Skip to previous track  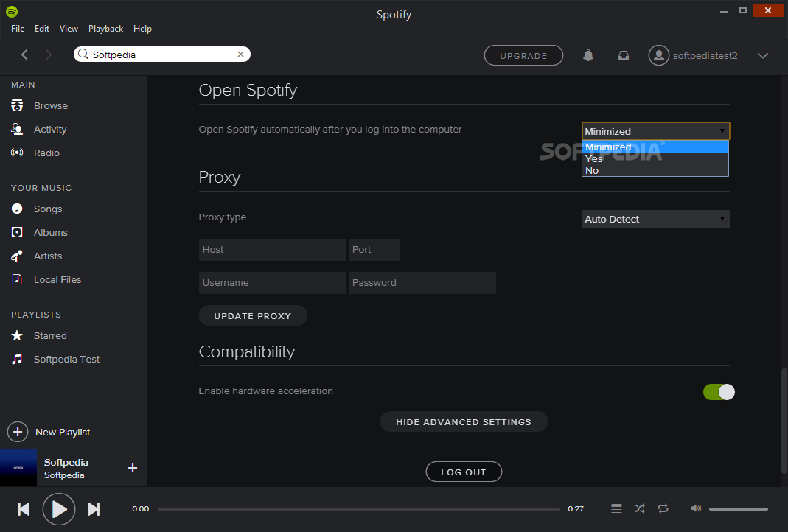[24, 509]
